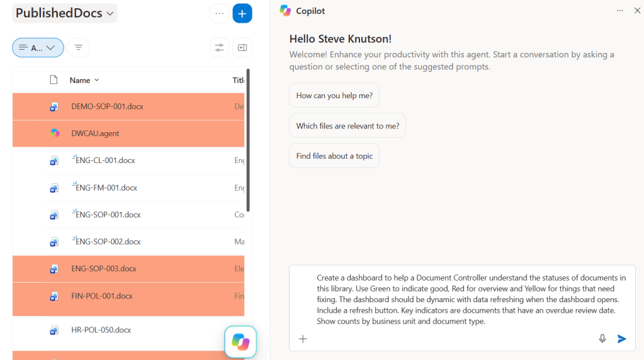The image size is (644, 360).
Task: Click the plus attach icon in chat box
Action: point(303,339)
